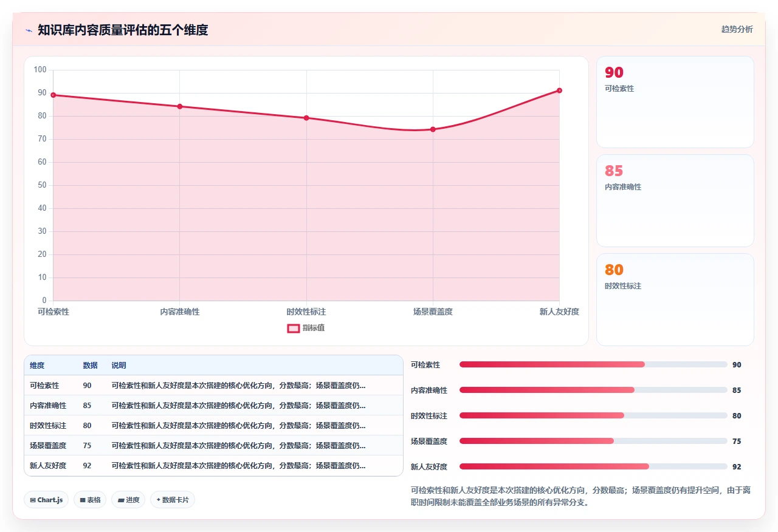
Task: Click the lightning icon beside the dashboard title
Action: click(x=29, y=30)
